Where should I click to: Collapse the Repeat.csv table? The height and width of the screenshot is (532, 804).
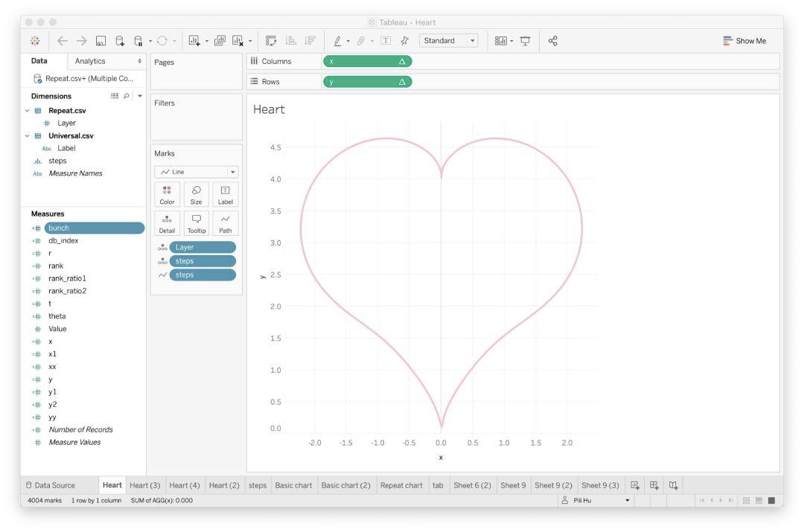pos(28,110)
